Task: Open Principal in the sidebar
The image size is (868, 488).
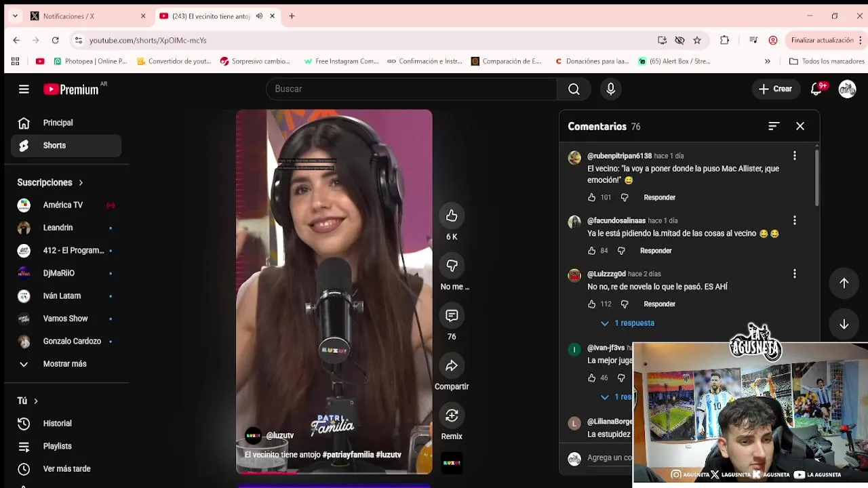Action: point(66,123)
